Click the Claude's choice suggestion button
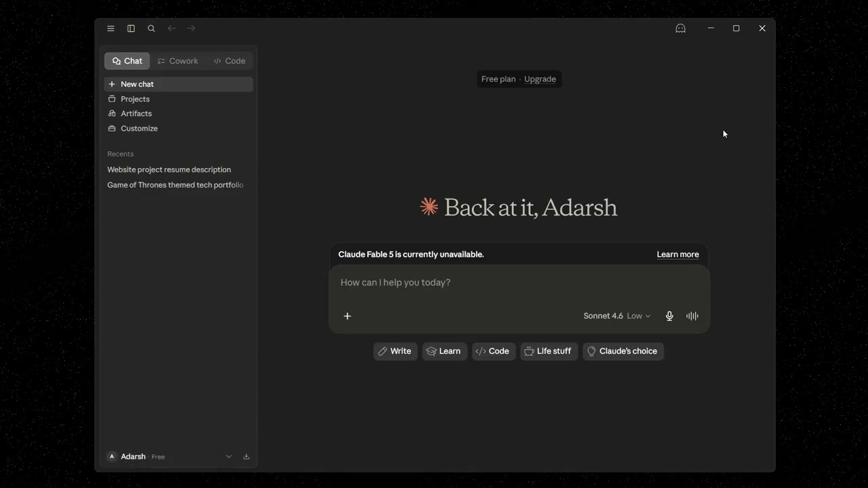 point(623,351)
